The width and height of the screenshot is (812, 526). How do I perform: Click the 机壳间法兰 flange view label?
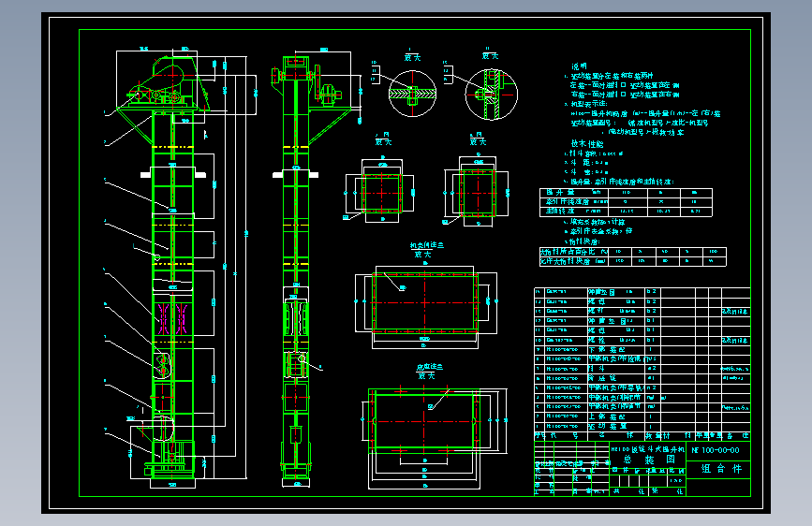427,245
